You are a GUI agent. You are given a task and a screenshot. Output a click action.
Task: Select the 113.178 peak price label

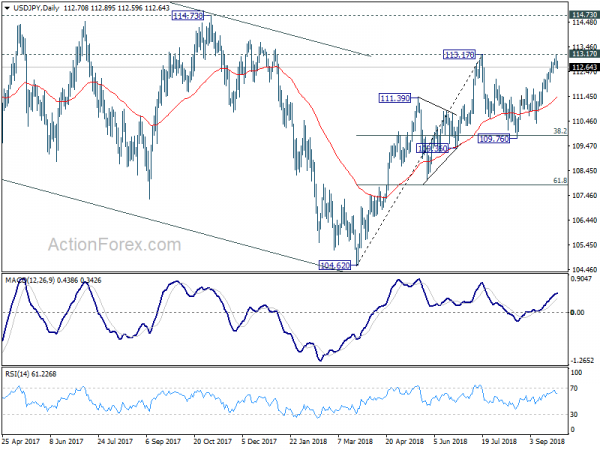[x=459, y=55]
